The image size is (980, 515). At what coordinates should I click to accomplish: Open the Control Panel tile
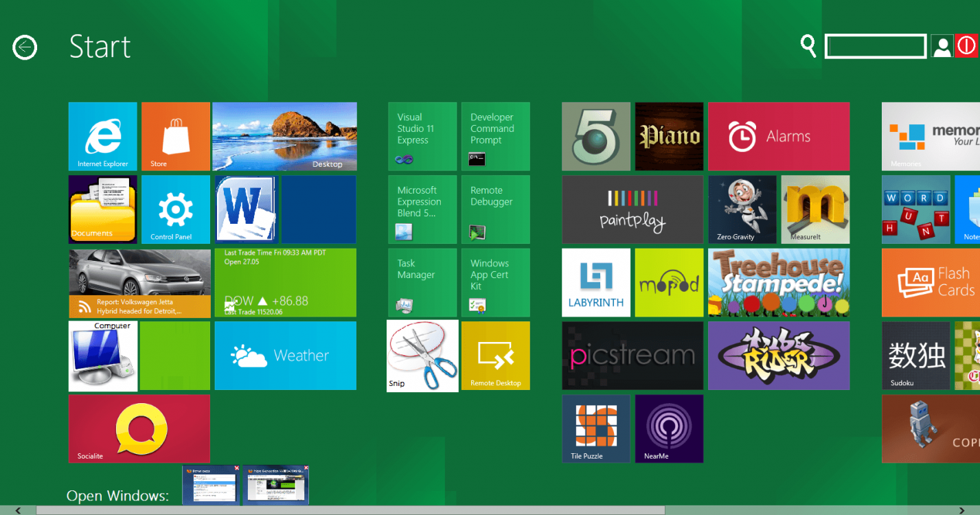(176, 209)
